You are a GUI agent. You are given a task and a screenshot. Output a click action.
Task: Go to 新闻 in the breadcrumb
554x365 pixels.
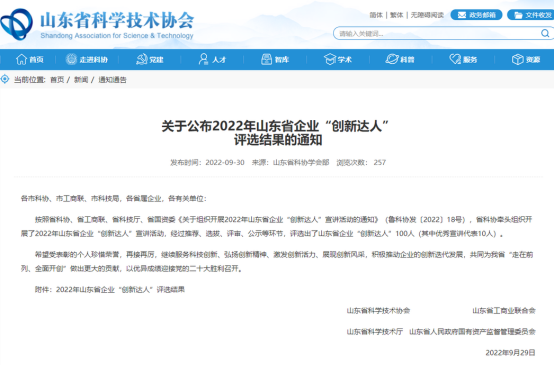click(81, 80)
